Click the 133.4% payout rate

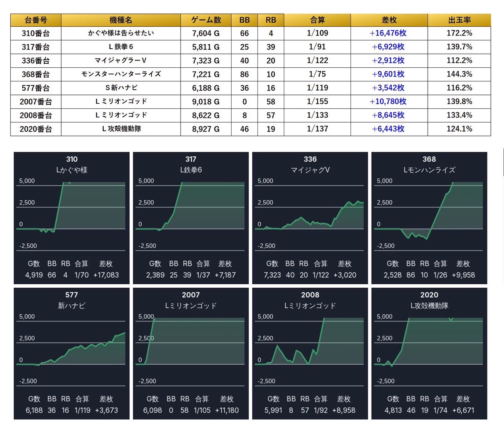pyautogui.click(x=459, y=115)
